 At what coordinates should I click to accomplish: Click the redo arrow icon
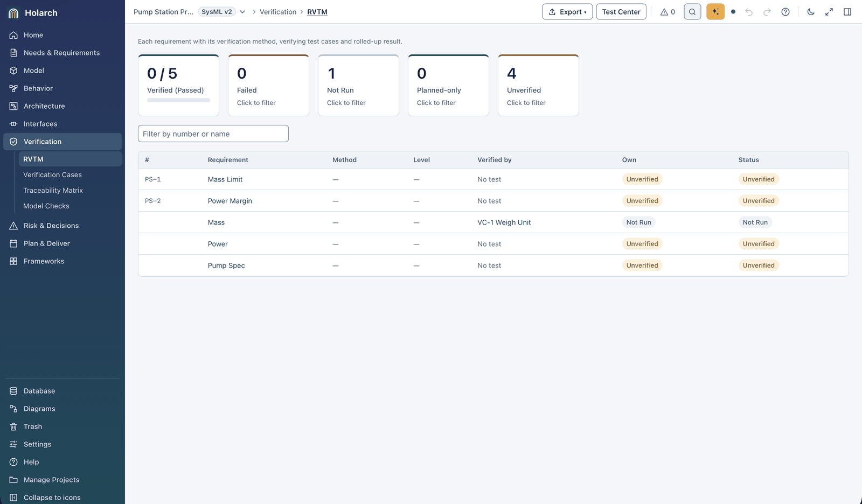coord(767,12)
